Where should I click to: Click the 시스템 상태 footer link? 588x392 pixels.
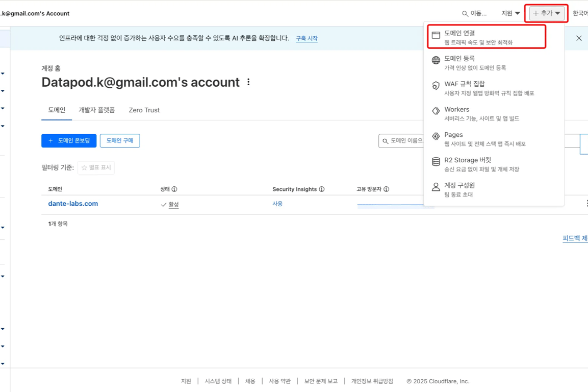pos(218,381)
